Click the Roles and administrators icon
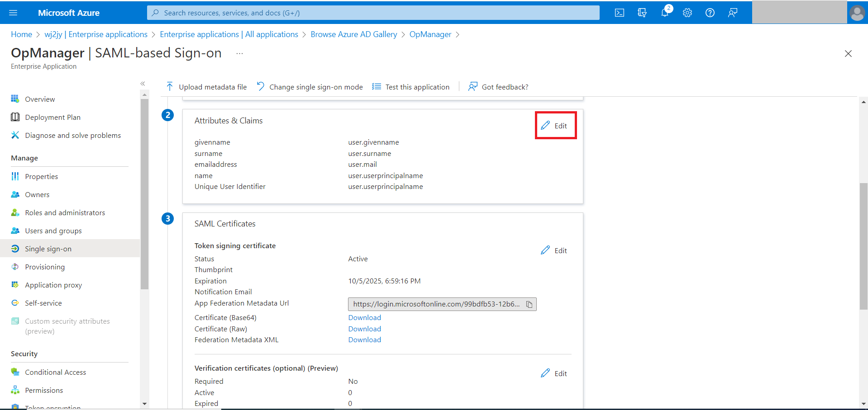The image size is (868, 410). click(x=15, y=212)
